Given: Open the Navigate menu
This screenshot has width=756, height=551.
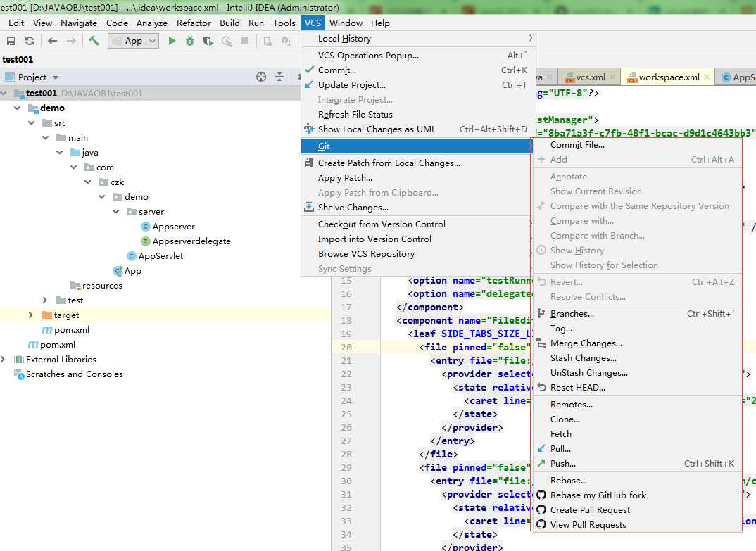Looking at the screenshot, I should click(79, 23).
